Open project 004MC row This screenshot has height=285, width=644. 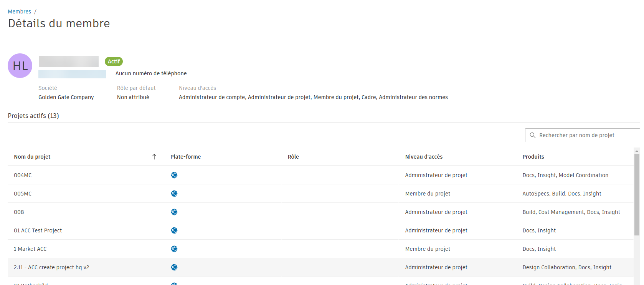pos(320,175)
